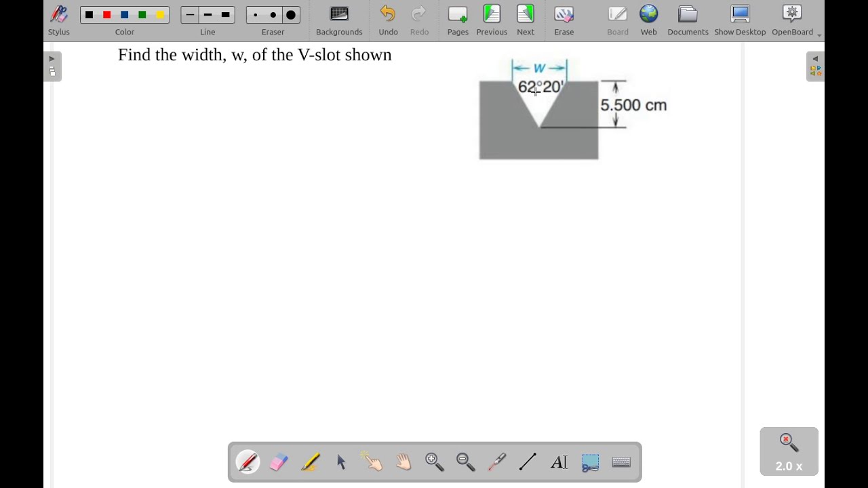Expand the left page thumbnails panel
The height and width of the screenshot is (488, 868).
(x=52, y=66)
